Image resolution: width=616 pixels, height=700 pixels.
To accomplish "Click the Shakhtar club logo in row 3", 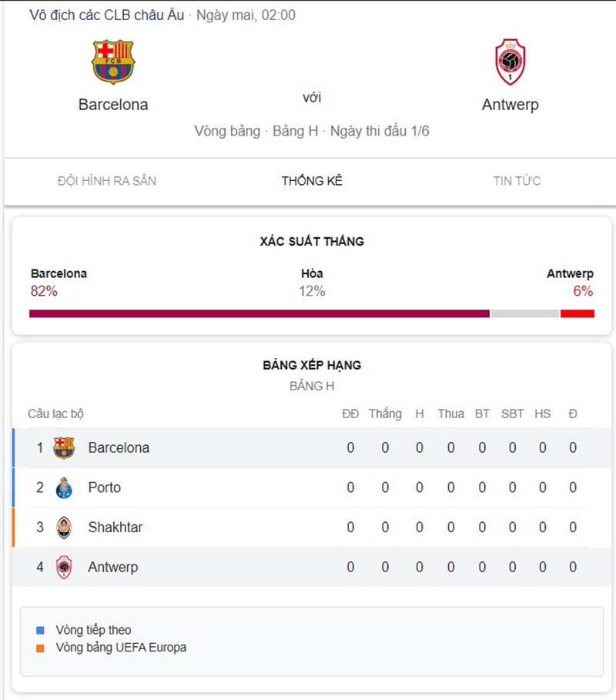I will pyautogui.click(x=63, y=528).
